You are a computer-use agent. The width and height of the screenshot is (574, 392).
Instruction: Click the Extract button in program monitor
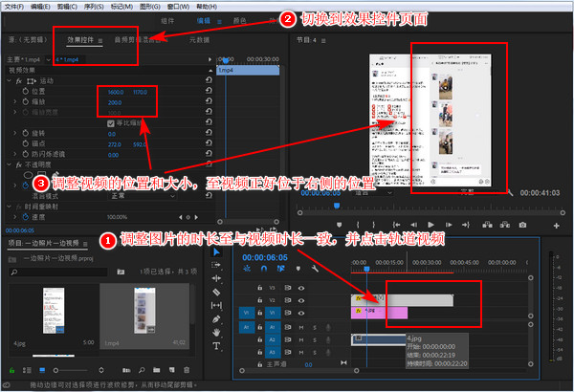tap(505, 225)
